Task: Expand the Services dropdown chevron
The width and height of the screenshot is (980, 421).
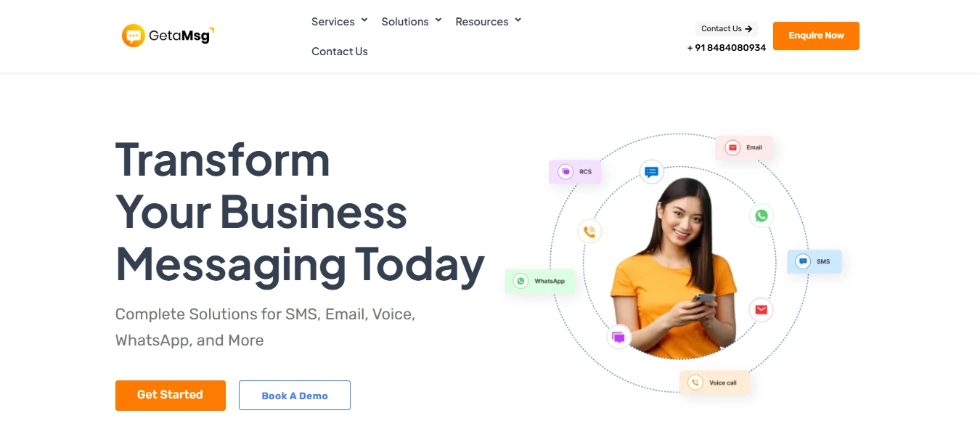Action: tap(364, 20)
